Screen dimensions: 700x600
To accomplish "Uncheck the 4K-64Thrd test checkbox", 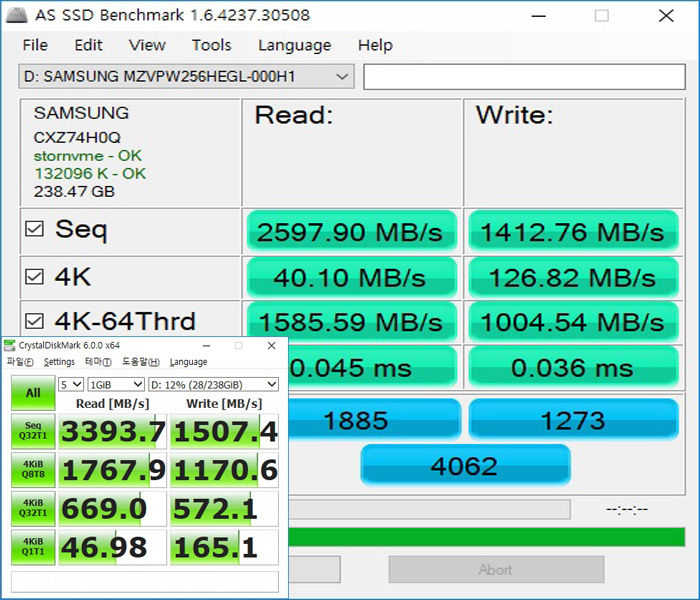I will click(x=34, y=321).
